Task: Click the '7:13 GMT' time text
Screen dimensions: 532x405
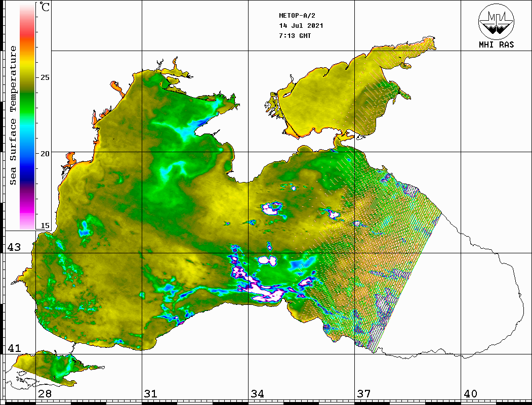Action: tap(295, 35)
